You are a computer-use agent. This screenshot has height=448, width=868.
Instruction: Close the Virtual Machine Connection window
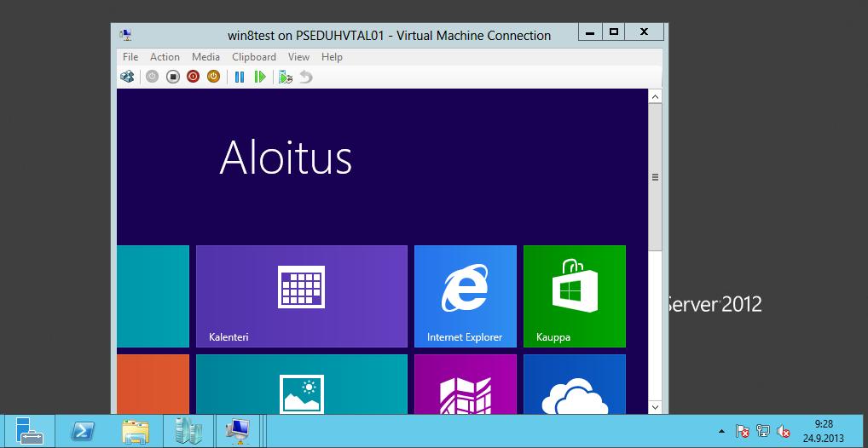[644, 32]
